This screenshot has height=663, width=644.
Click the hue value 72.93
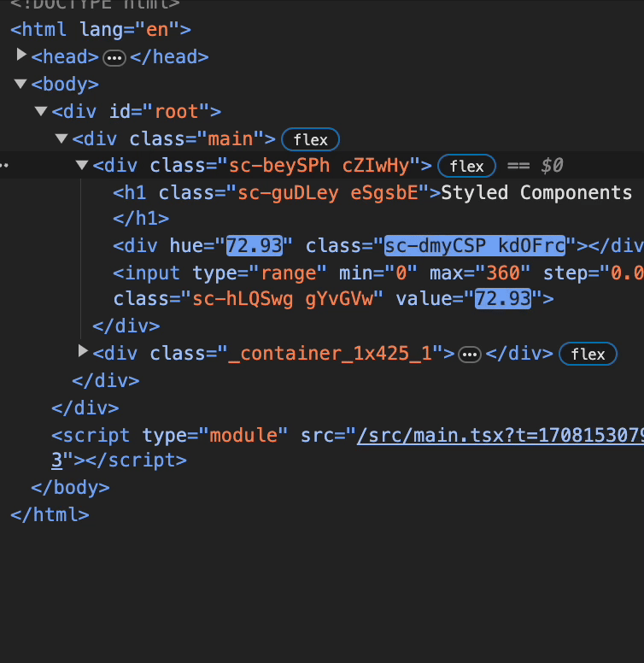(255, 246)
